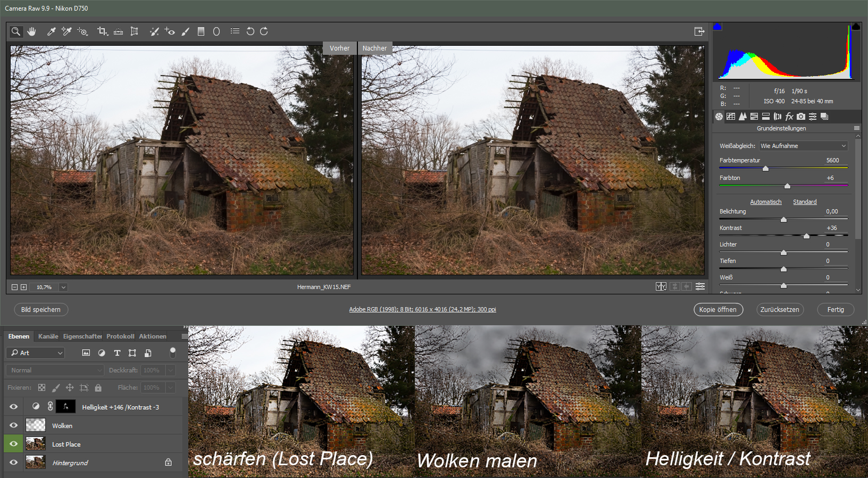This screenshot has height=478, width=868.
Task: Toggle the text layer filter
Action: pyautogui.click(x=117, y=353)
